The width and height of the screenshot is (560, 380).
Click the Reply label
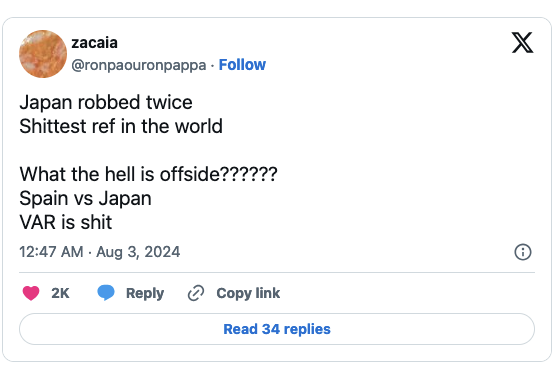(x=145, y=293)
